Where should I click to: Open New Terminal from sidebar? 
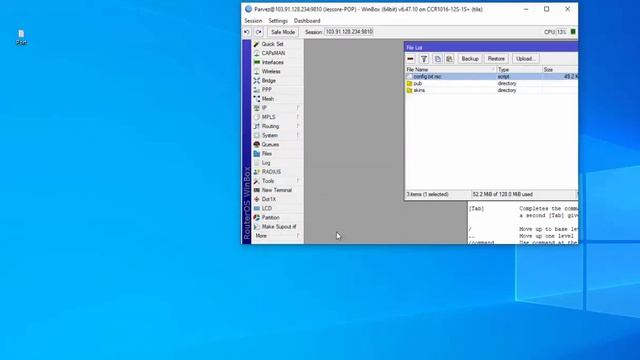(x=276, y=190)
